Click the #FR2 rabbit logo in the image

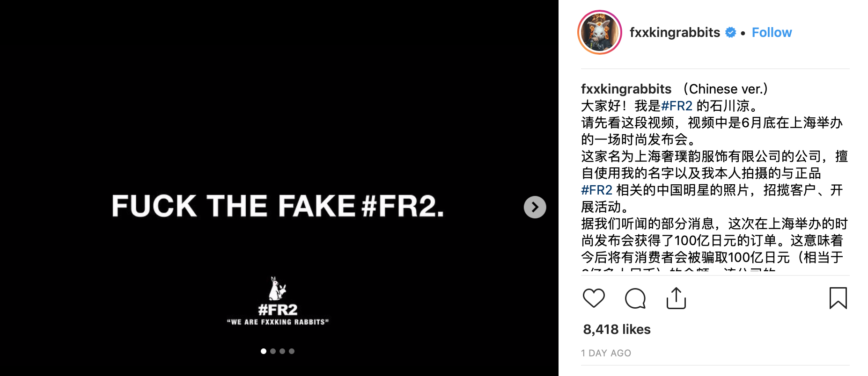click(278, 300)
